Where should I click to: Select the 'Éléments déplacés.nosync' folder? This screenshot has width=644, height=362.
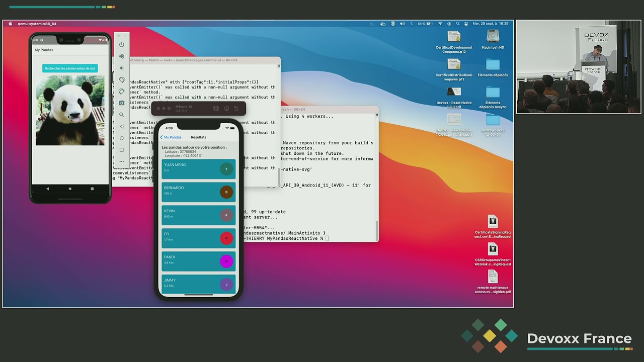pyautogui.click(x=493, y=98)
